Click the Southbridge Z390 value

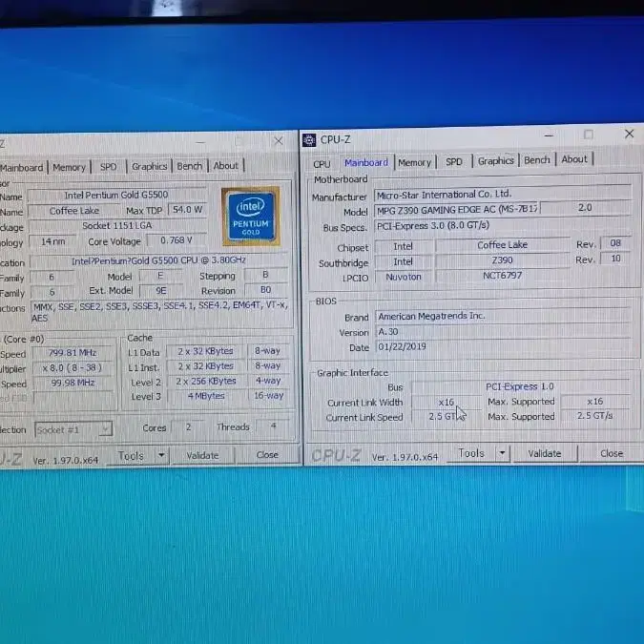502,260
